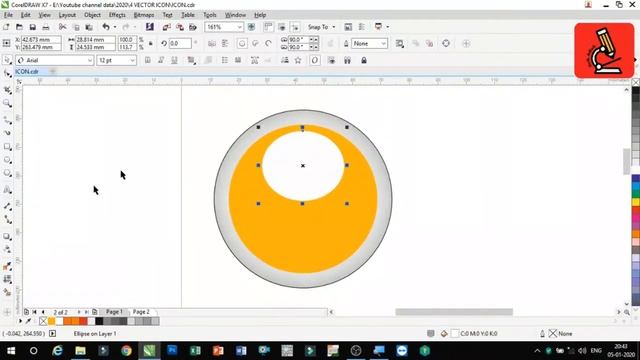Expand the status bar coordinates arrow
Viewport: 640px width, 360px height.
[53, 334]
